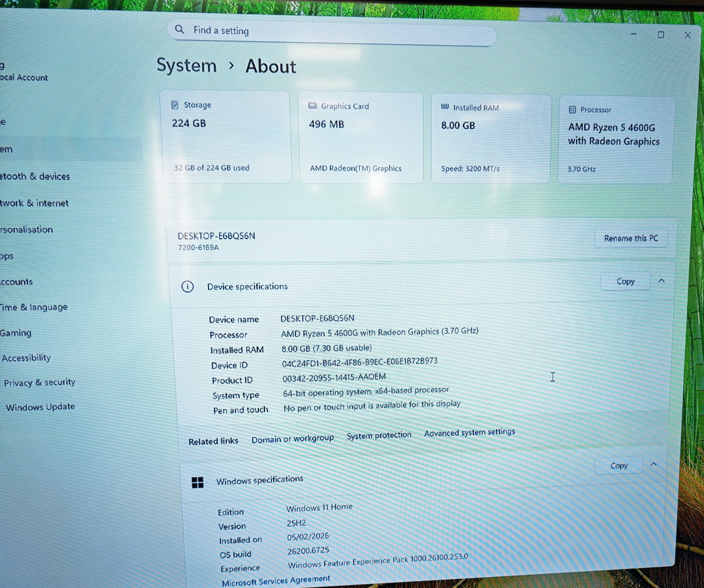Select Gaming in the sidebar

tap(15, 333)
